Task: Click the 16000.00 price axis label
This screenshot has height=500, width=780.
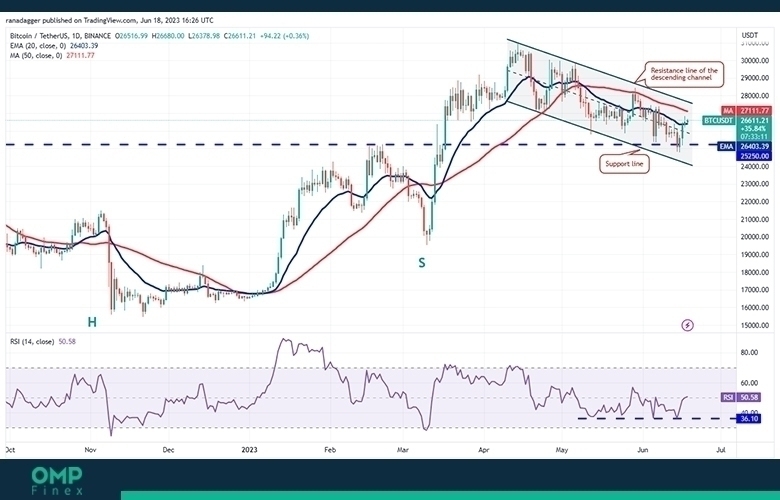Action: [755, 308]
